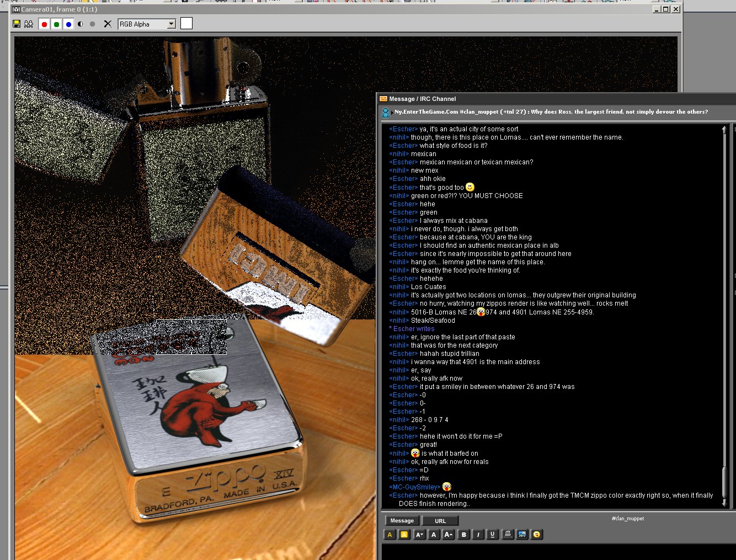
Task: Toggle the red channel display
Action: click(44, 24)
